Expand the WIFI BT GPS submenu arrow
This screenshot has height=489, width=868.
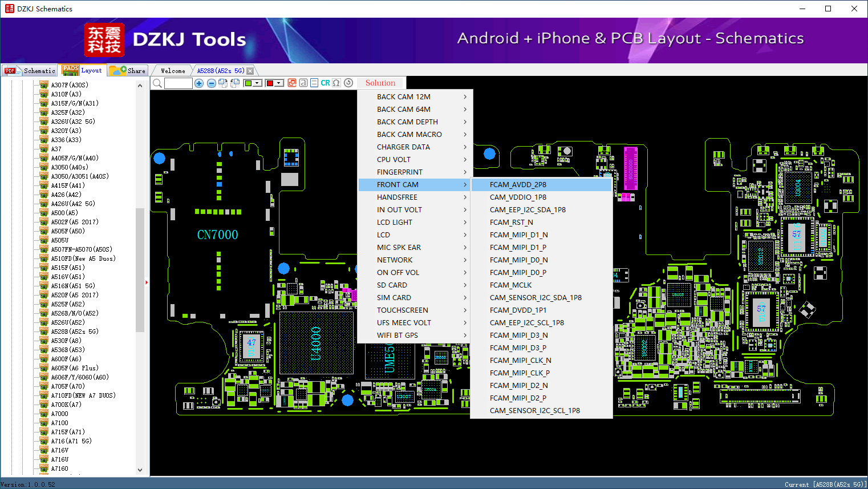465,336
